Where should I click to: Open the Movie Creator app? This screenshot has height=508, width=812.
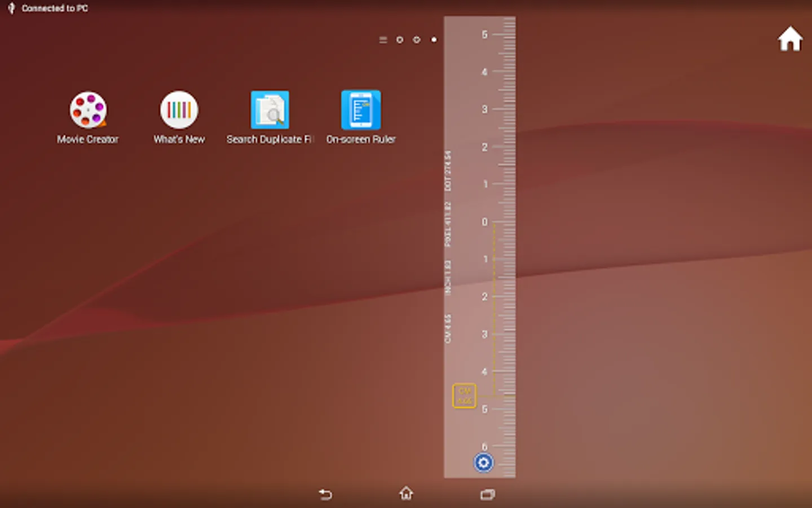(88, 117)
